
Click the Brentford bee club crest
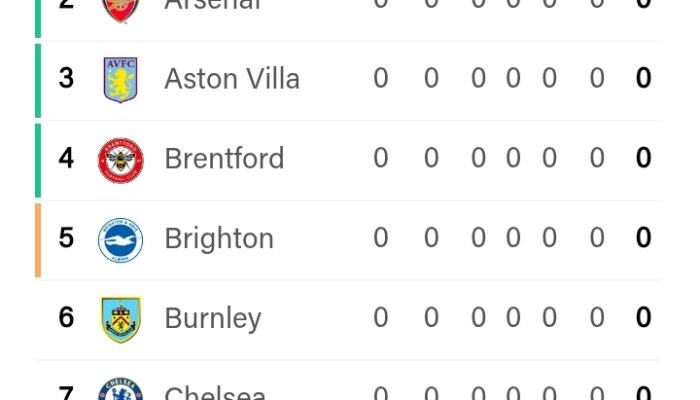(121, 160)
